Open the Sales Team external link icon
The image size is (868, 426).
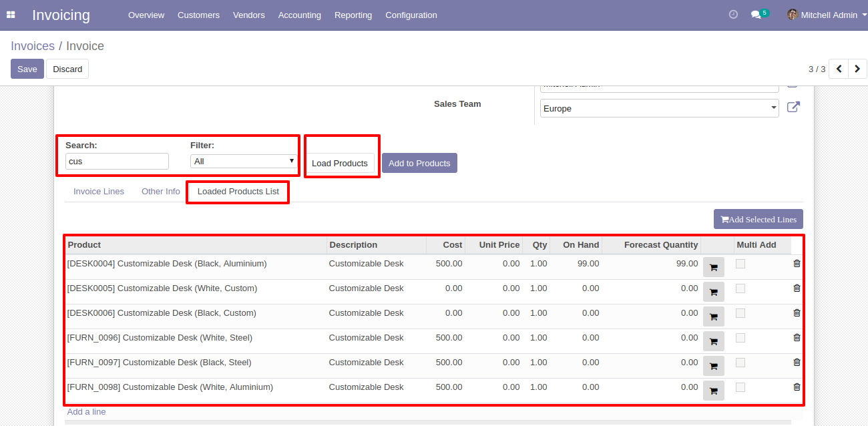(x=793, y=107)
